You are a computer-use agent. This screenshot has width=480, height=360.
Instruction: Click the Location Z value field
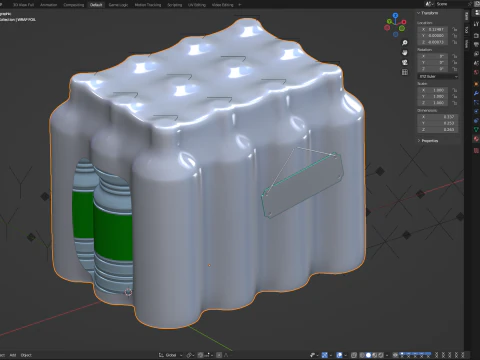[433, 42]
